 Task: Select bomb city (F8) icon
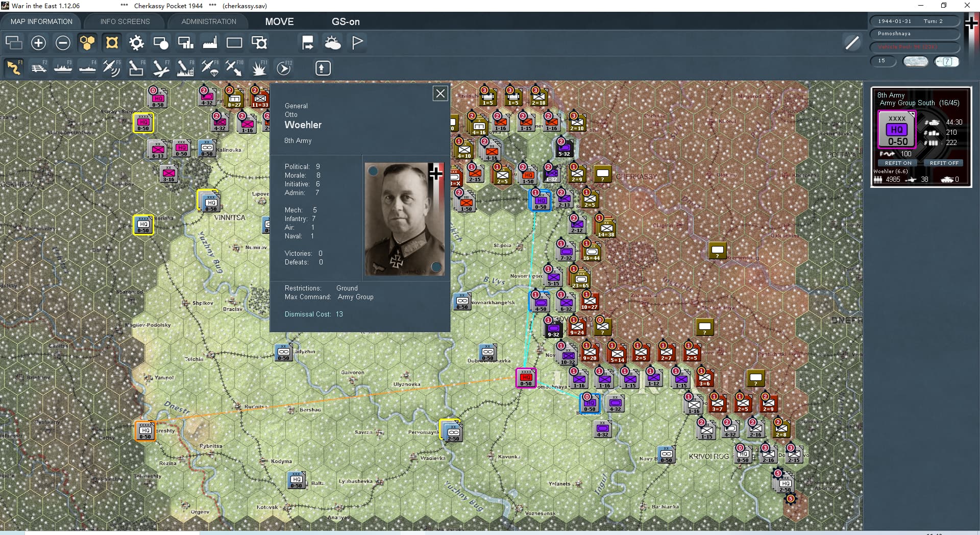pyautogui.click(x=185, y=67)
